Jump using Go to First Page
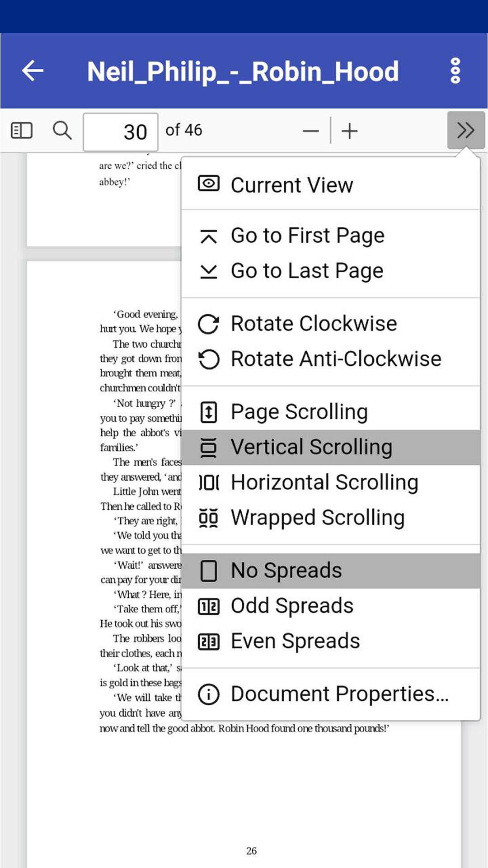 331,236
